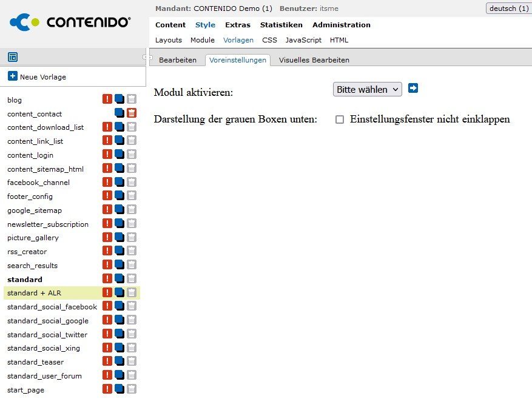Screen dimensions: 532x407
Task: Switch to the Visuelles Bearbeiten tab
Action: [x=314, y=60]
